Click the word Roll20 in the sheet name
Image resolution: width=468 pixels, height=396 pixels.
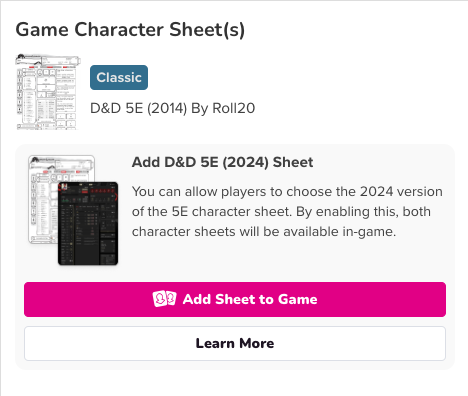click(x=234, y=108)
